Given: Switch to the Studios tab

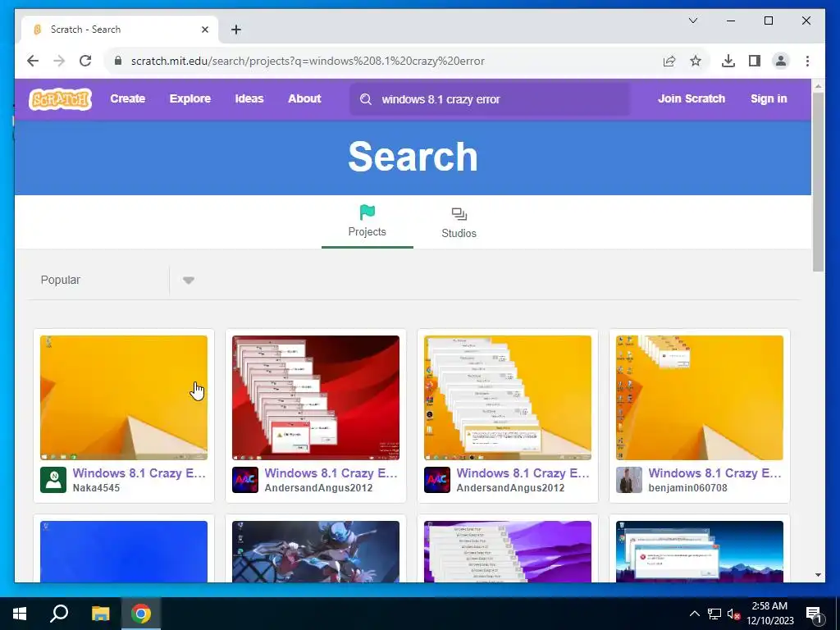Looking at the screenshot, I should click(x=459, y=221).
